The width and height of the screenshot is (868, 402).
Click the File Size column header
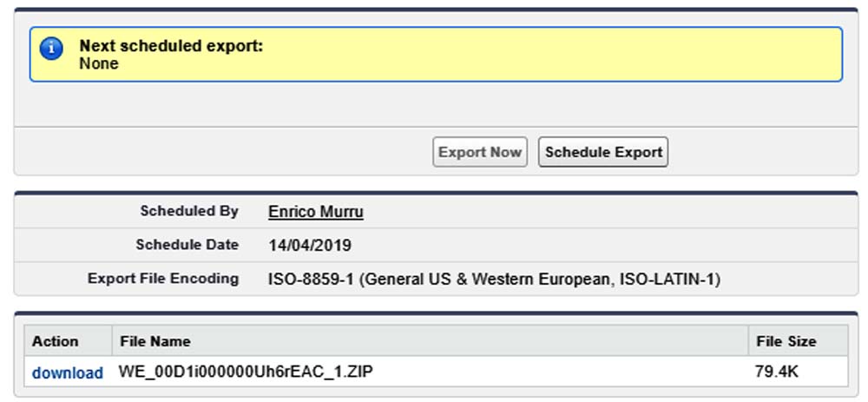click(x=786, y=341)
